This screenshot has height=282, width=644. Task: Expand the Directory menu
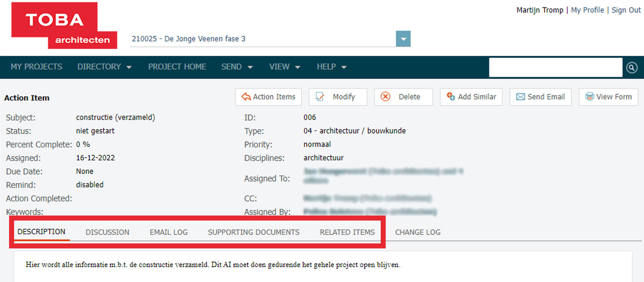point(104,67)
